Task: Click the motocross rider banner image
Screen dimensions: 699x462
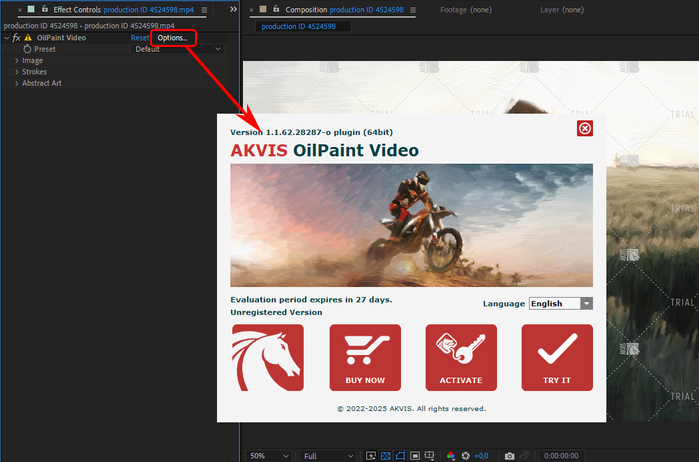Action: [411, 225]
